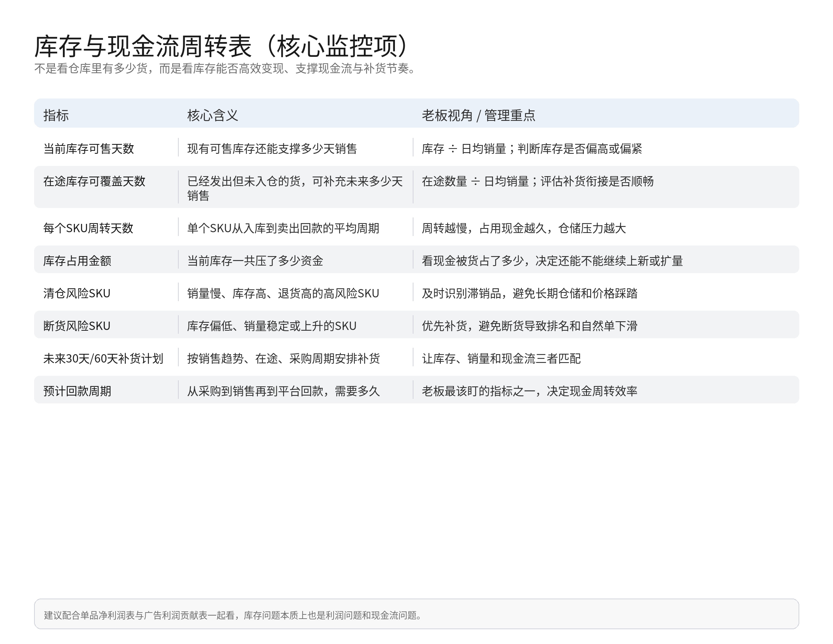Click the 当前库存可售天数 row label
Image resolution: width=833 pixels, height=644 pixels.
[89, 148]
